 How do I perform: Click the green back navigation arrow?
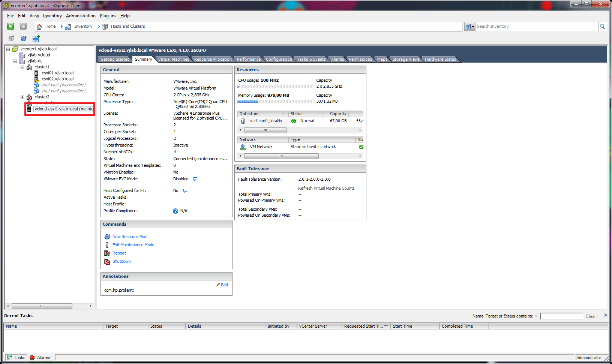coord(10,26)
